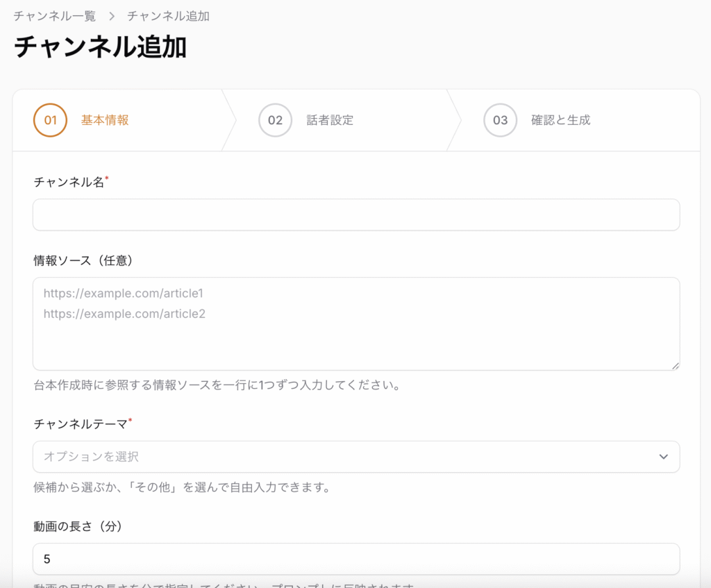Viewport: 711px width, 588px height.
Task: Click the 動画の長さ（分） label
Action: pos(78,526)
